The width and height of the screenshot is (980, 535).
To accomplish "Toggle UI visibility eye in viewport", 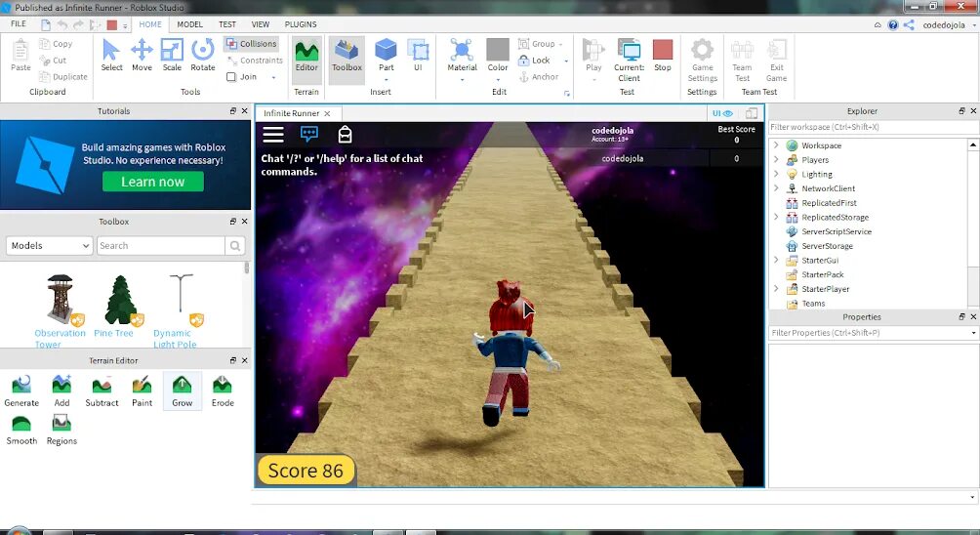I will click(722, 113).
